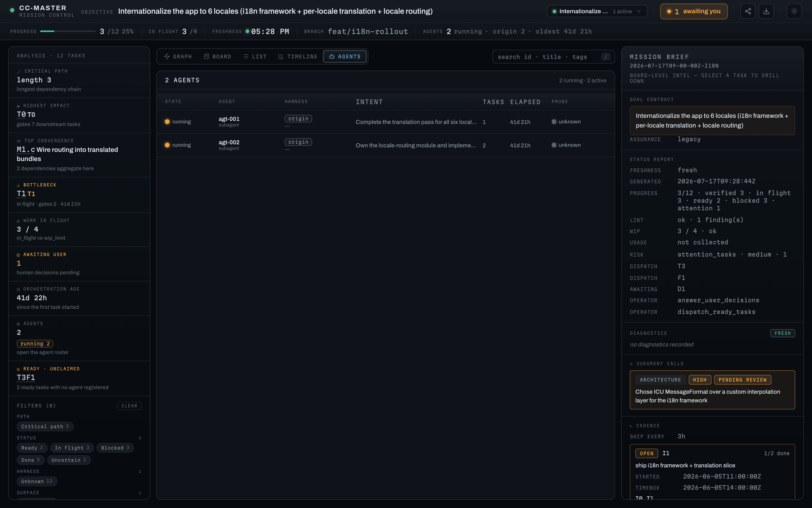
Task: Focus the search id title tags field
Action: pyautogui.click(x=553, y=57)
